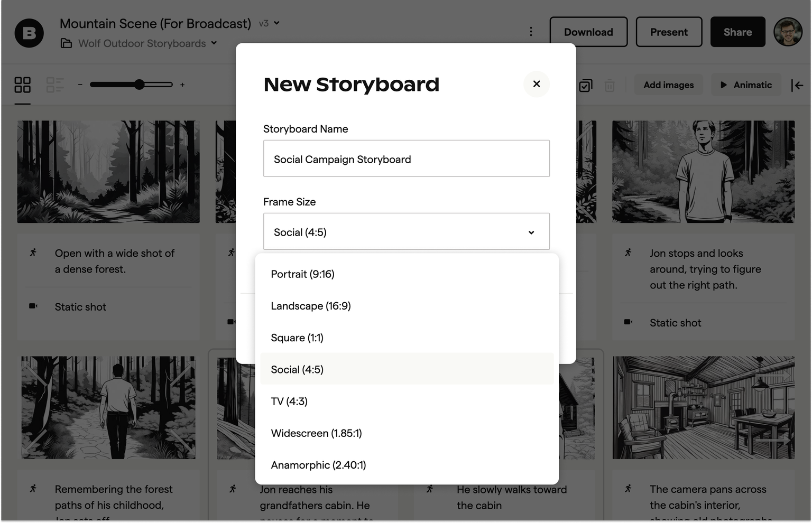Click the Download button
The image size is (812, 523).
point(588,32)
